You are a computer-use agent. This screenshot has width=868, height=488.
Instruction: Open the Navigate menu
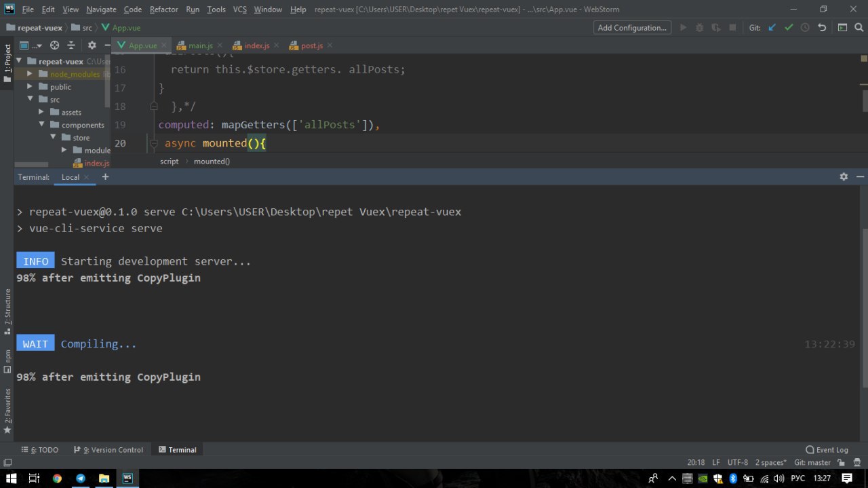[101, 10]
